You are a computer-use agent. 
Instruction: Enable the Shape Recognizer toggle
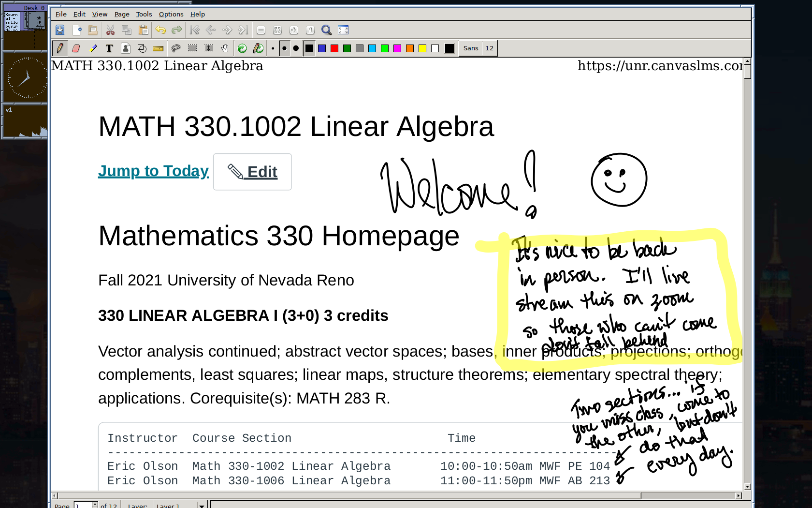click(x=142, y=48)
